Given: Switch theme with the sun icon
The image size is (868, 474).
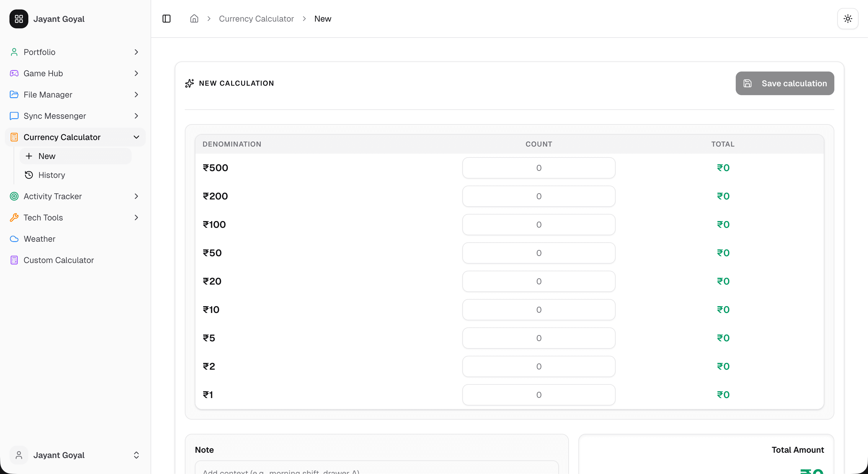Looking at the screenshot, I should (x=848, y=19).
